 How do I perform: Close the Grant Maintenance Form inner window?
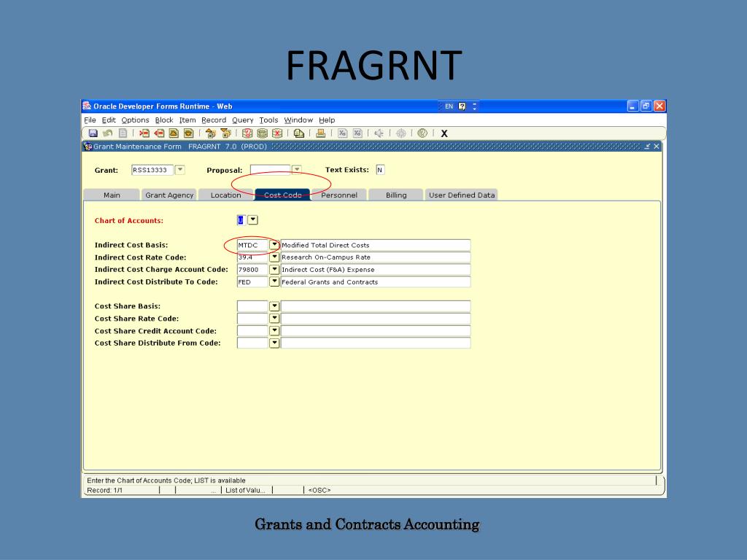[657, 146]
